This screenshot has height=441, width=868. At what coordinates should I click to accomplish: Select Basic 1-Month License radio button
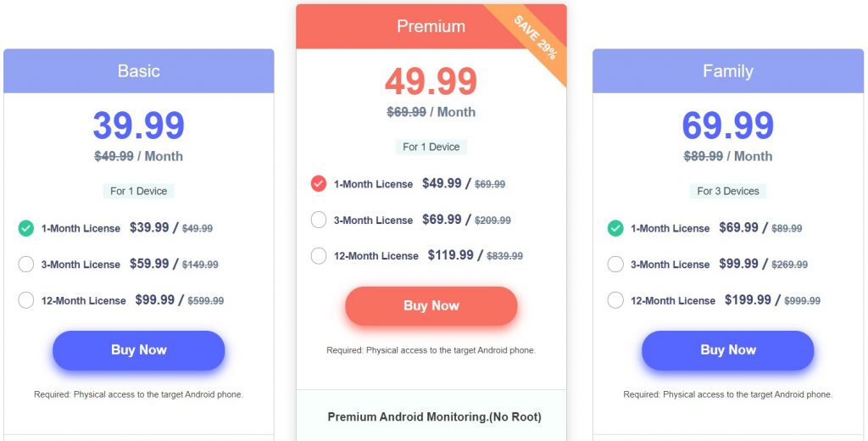26,228
